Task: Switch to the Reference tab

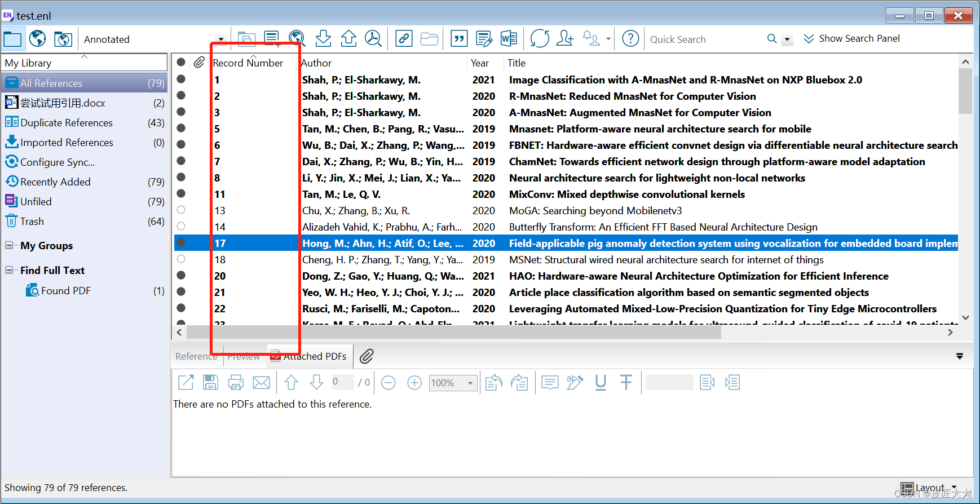Action: tap(196, 356)
